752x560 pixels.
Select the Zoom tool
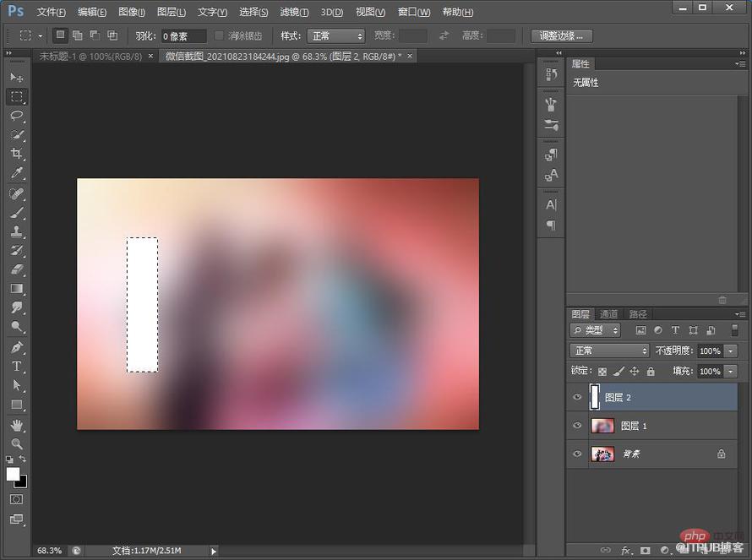(x=17, y=443)
